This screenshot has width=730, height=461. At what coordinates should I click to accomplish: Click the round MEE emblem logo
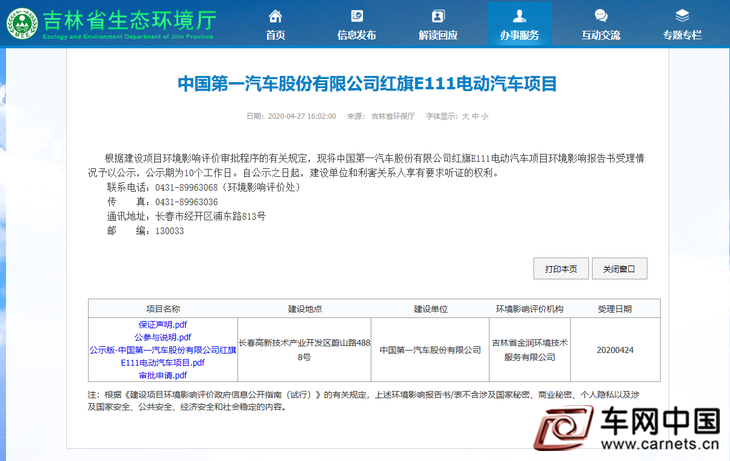[x=22, y=23]
